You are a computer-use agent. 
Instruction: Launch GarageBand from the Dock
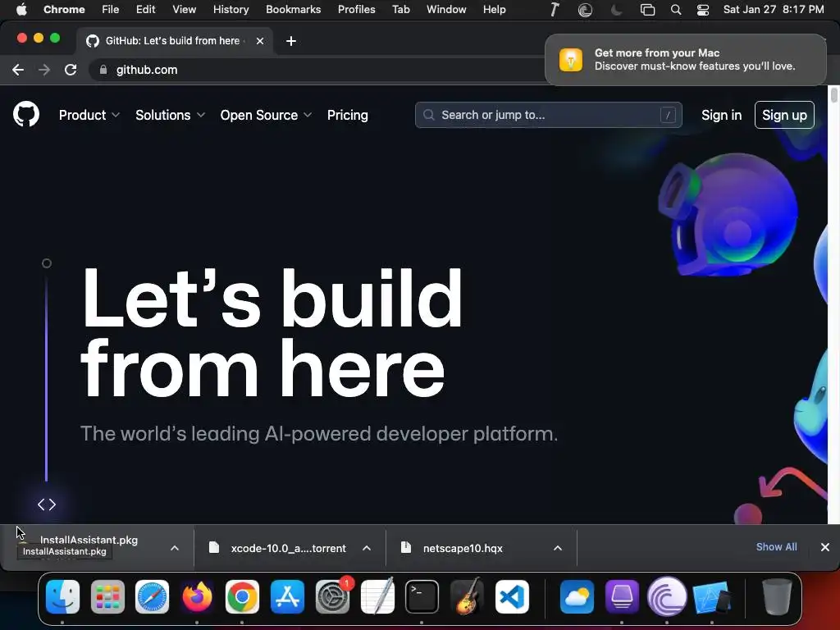[x=467, y=596]
